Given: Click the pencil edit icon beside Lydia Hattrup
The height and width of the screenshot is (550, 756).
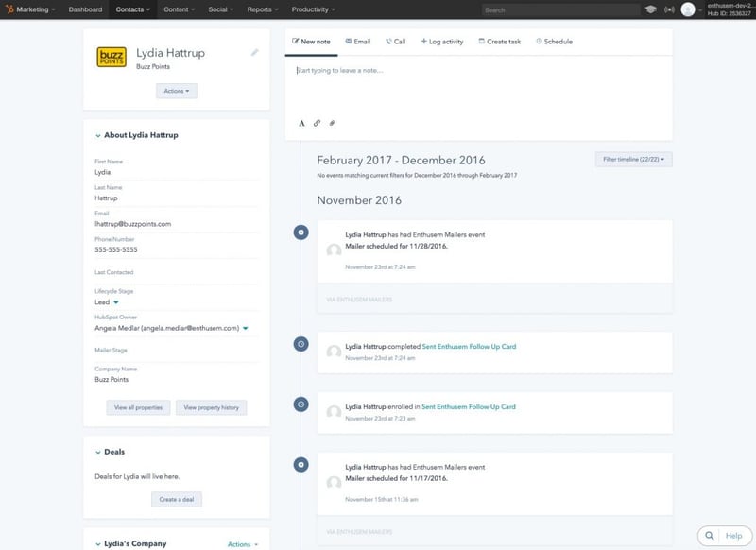Looking at the screenshot, I should (x=254, y=52).
